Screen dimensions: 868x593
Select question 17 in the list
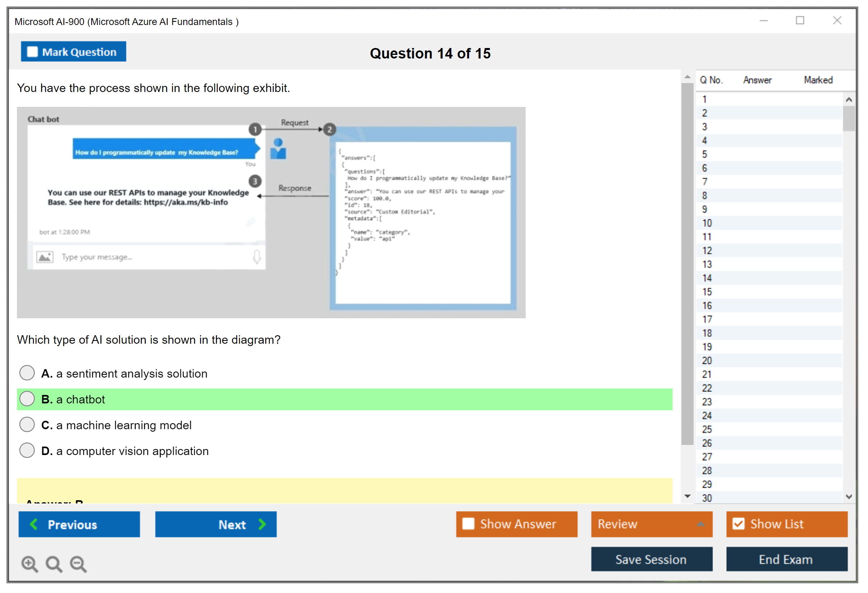tap(707, 319)
